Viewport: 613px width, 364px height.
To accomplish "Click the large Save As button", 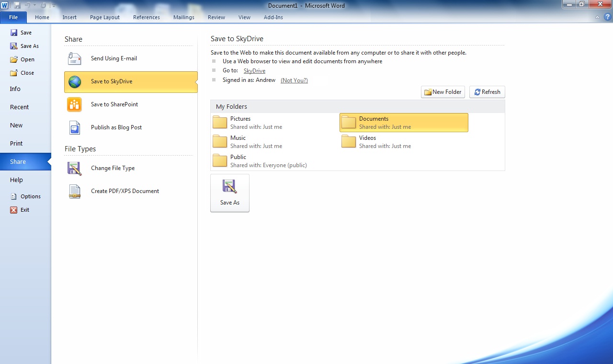I will coord(230,193).
